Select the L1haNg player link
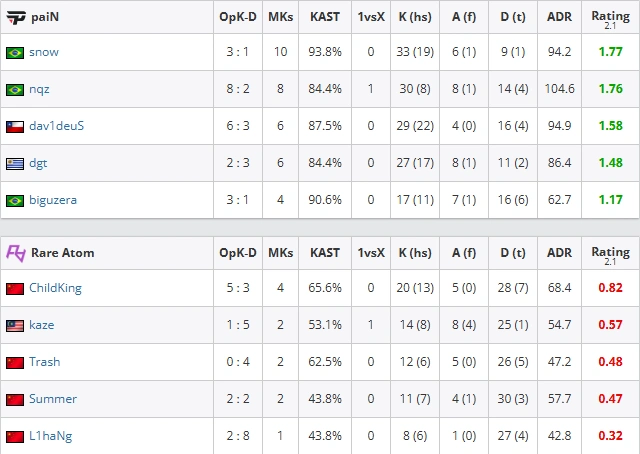This screenshot has height=454, width=640. [51, 436]
